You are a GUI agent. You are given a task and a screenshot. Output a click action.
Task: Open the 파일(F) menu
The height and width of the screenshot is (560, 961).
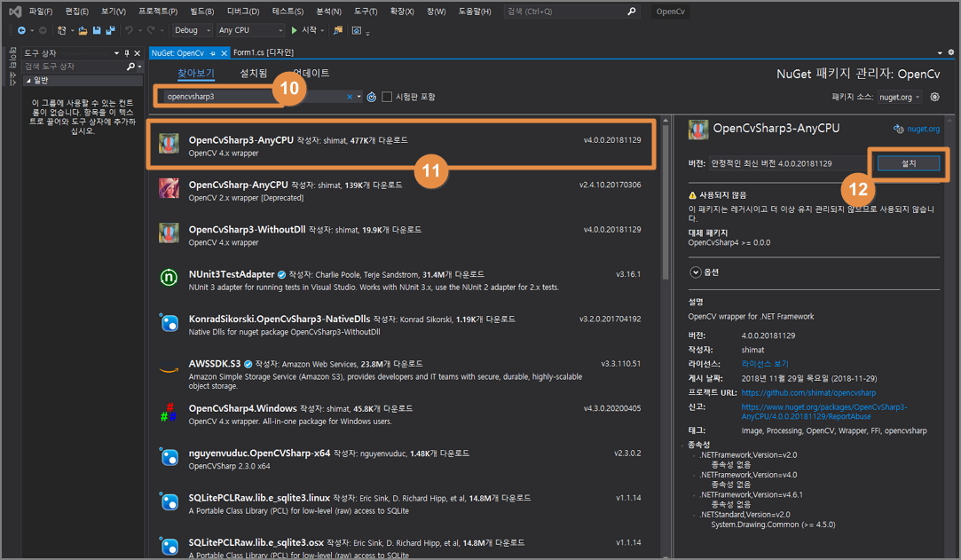(x=41, y=11)
